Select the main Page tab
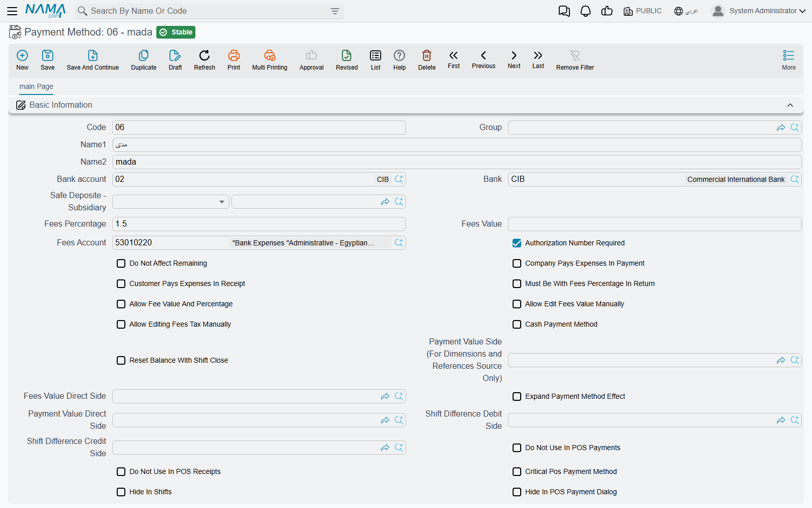Screen dimensions: 812x508 pos(36,86)
